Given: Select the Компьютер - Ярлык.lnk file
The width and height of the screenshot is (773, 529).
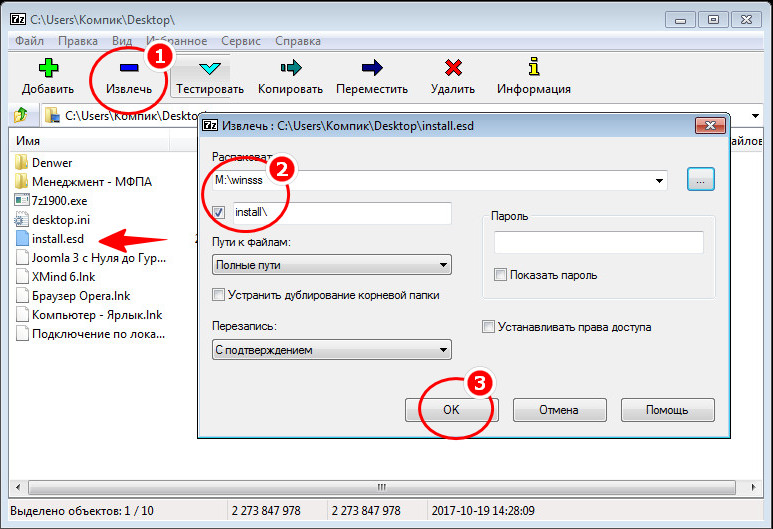Looking at the screenshot, I should point(90,315).
